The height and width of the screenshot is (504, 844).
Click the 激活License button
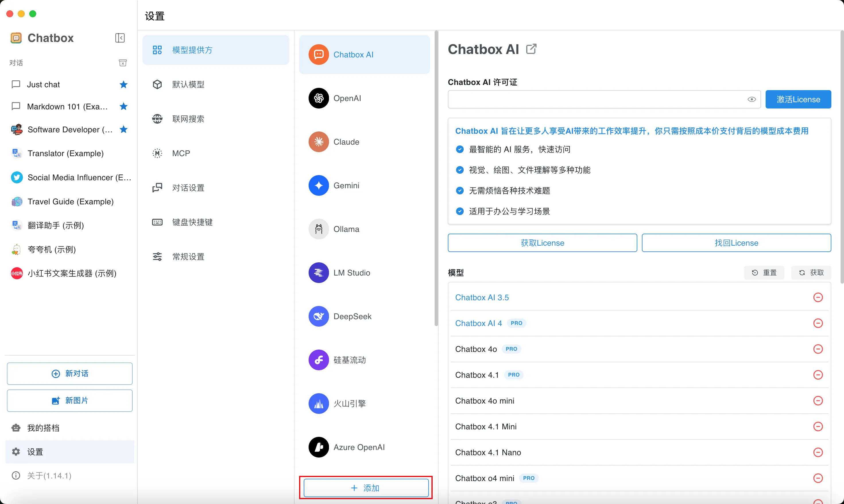[798, 100]
